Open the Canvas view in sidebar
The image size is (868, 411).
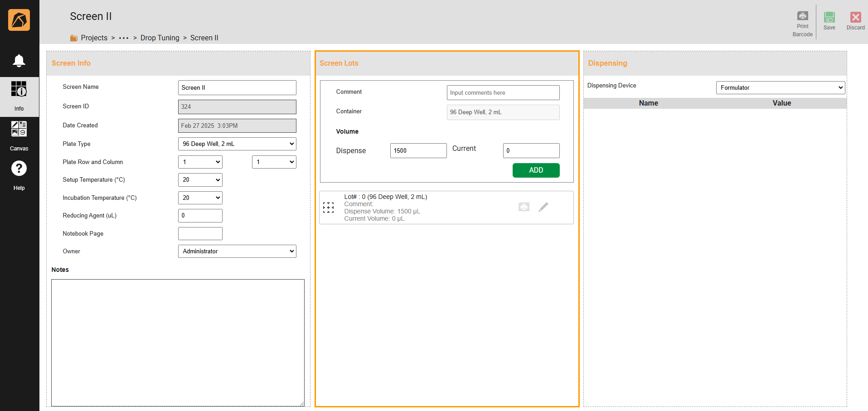pos(19,135)
